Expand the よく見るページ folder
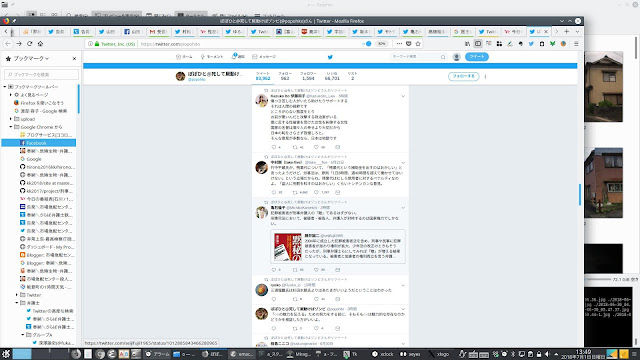 pyautogui.click(x=11, y=95)
